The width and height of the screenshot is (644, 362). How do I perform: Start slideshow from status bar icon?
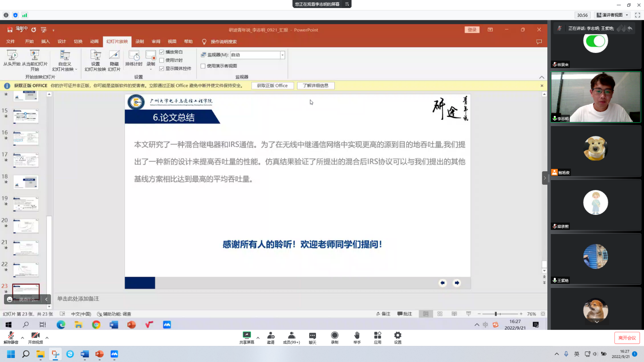(x=468, y=314)
